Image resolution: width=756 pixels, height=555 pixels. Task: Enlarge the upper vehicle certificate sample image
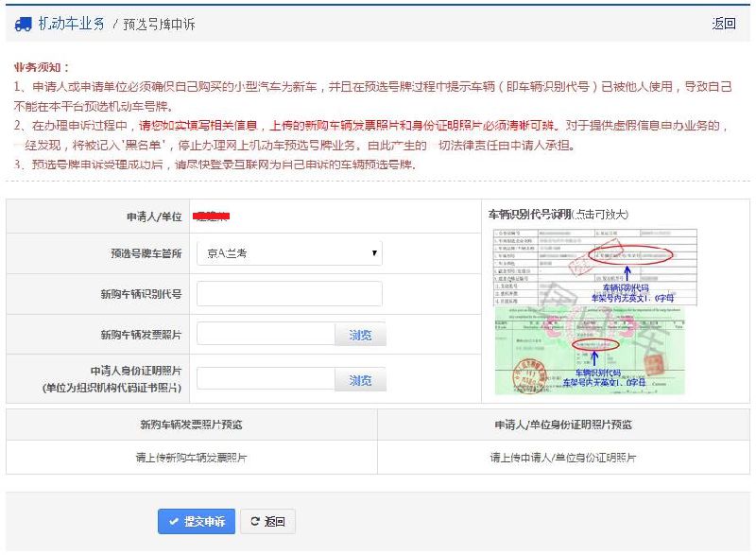click(x=595, y=265)
